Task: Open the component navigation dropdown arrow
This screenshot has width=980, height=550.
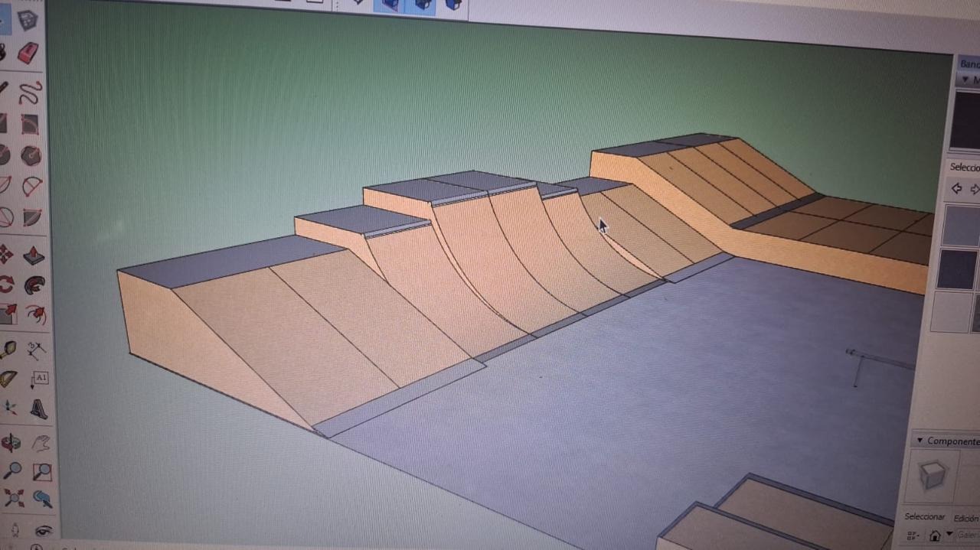Action: pyautogui.click(x=949, y=535)
